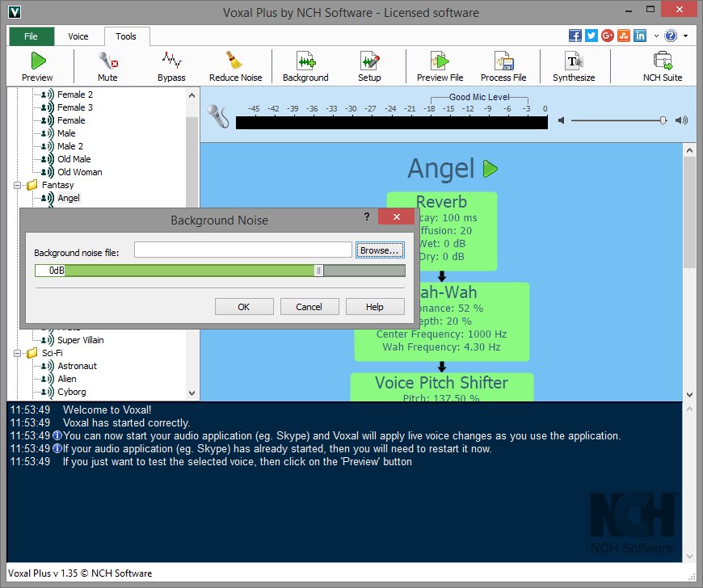The height and width of the screenshot is (588, 703).
Task: Open the Setup toolbar icon
Action: click(x=369, y=61)
